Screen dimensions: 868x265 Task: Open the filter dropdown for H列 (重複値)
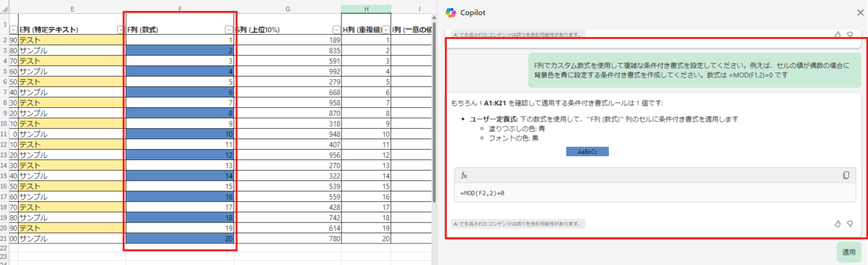(386, 30)
